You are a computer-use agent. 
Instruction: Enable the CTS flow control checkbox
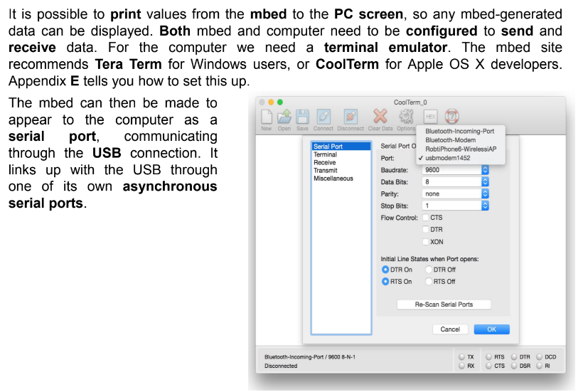[427, 218]
